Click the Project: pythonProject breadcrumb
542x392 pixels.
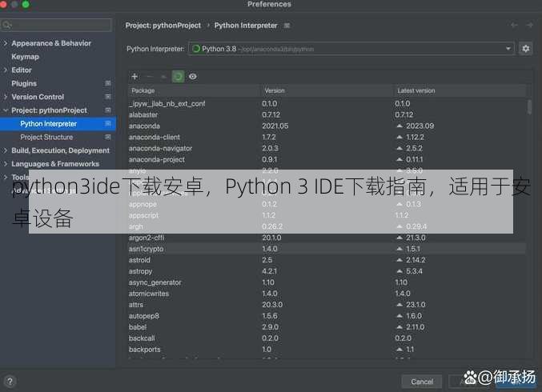click(163, 26)
